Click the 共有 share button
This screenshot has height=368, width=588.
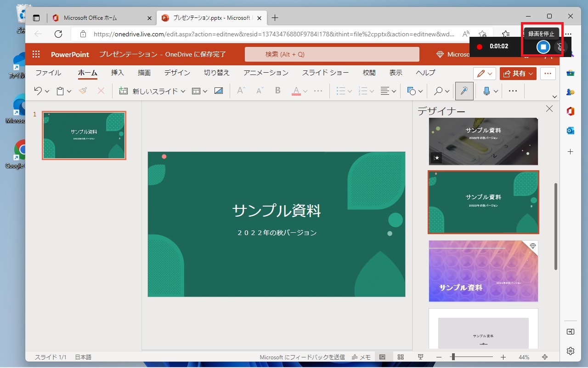click(518, 74)
